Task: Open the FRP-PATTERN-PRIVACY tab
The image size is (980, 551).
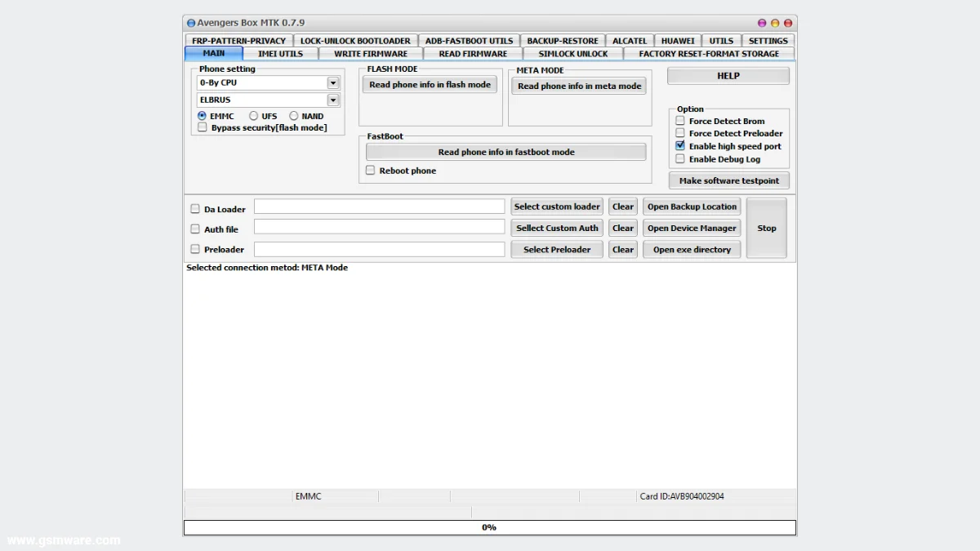Action: (239, 41)
